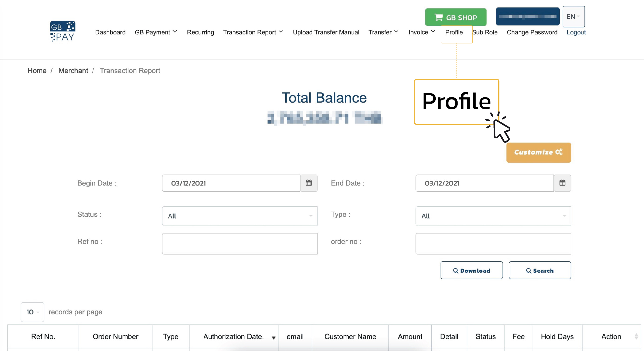Switch the language from EN
This screenshot has width=644, height=351.
[x=573, y=16]
